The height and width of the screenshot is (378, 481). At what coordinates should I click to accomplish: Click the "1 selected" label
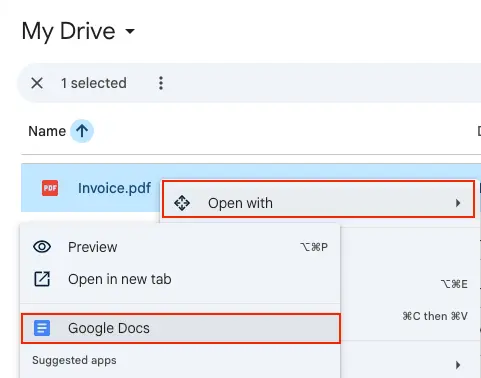point(94,83)
